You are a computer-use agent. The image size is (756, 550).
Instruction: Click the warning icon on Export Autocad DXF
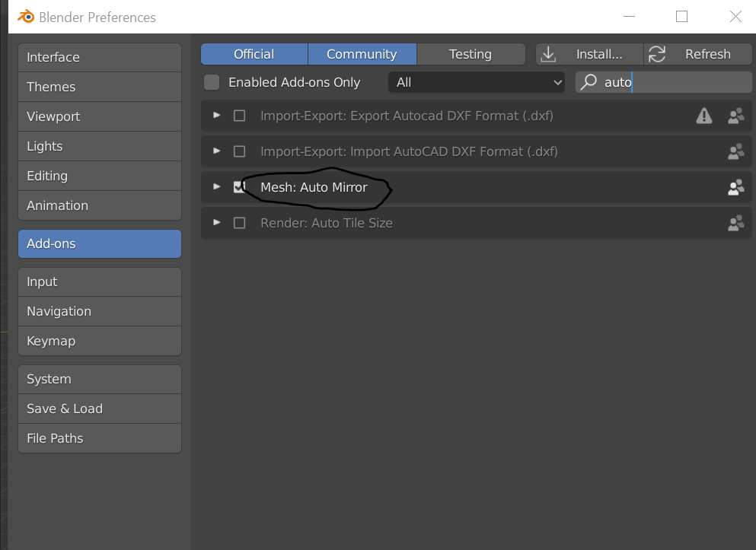coord(704,116)
